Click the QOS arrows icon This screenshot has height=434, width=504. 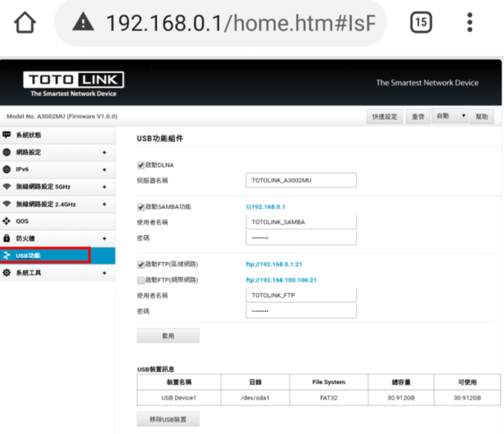[7, 221]
